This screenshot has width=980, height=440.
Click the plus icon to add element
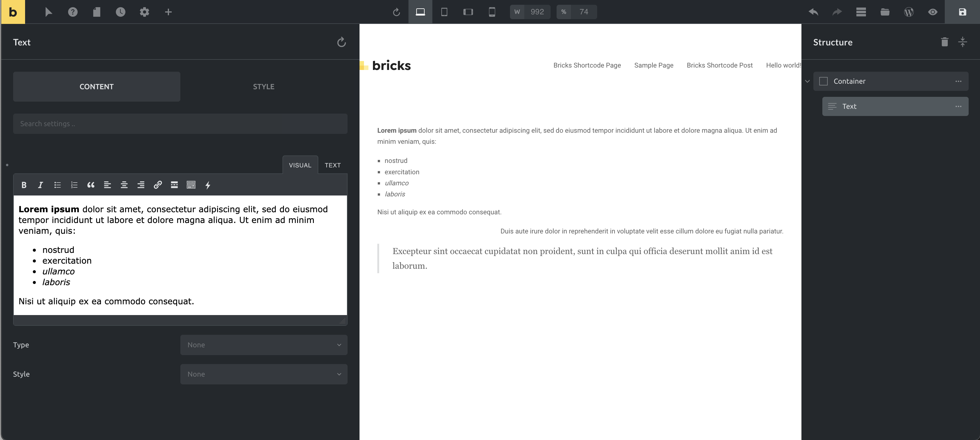(168, 12)
